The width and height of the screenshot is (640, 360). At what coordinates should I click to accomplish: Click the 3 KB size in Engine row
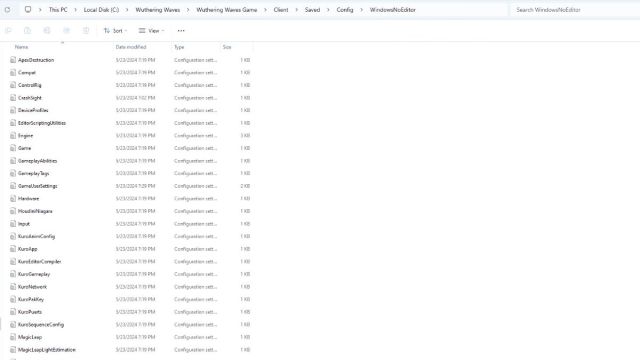(x=245, y=136)
